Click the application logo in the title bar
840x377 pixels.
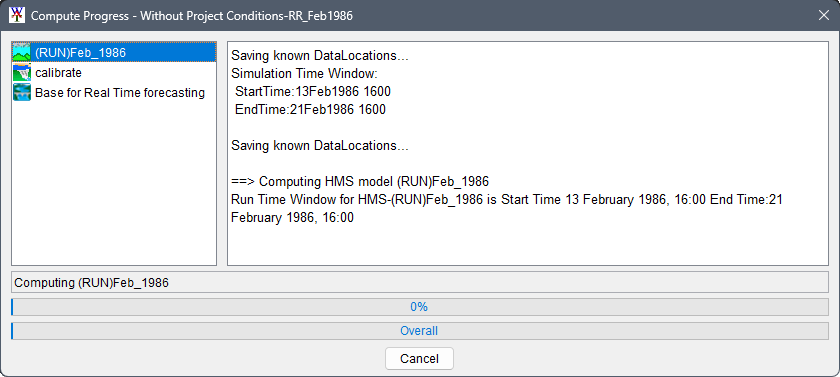(x=17, y=16)
